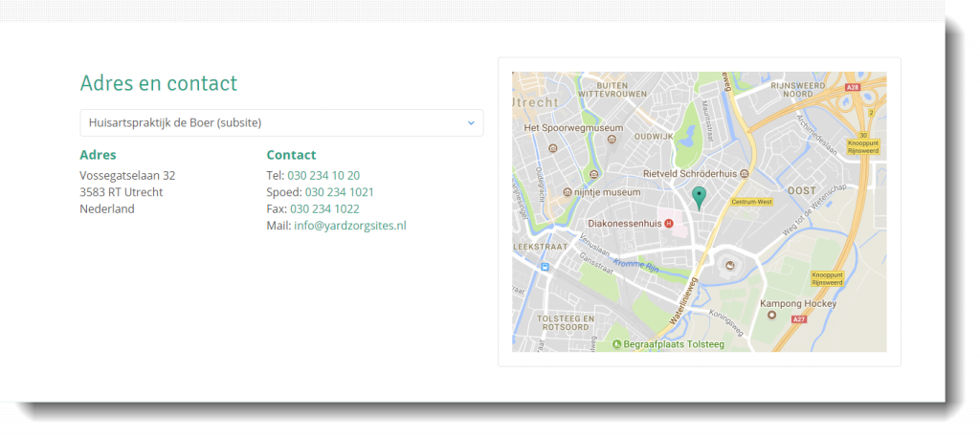The width and height of the screenshot is (980, 437).
Task: Click the 'Kromme Rijn' river label
Action: 635,265
